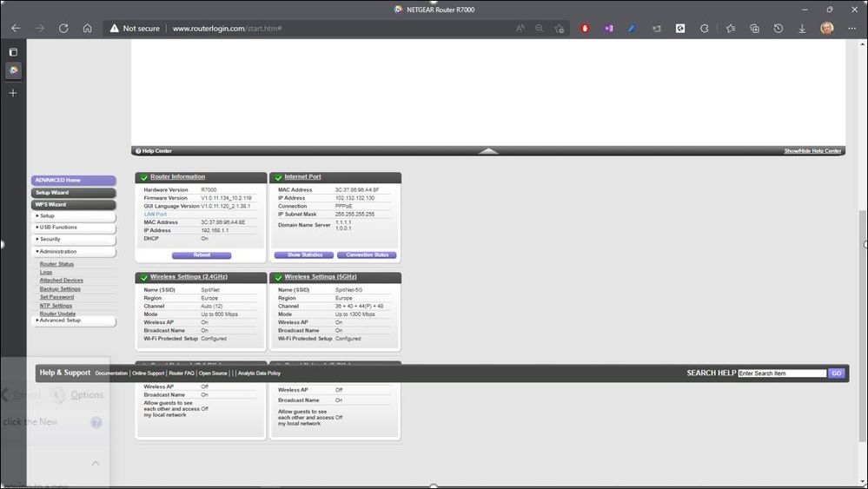The image size is (868, 489).
Task: Open browser Collections
Action: (x=754, y=28)
